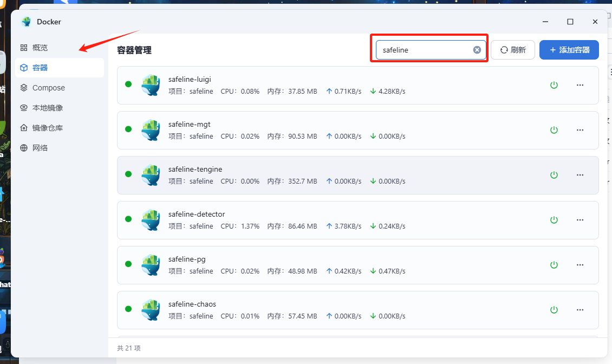
Task: Close the Docker window
Action: (x=595, y=22)
